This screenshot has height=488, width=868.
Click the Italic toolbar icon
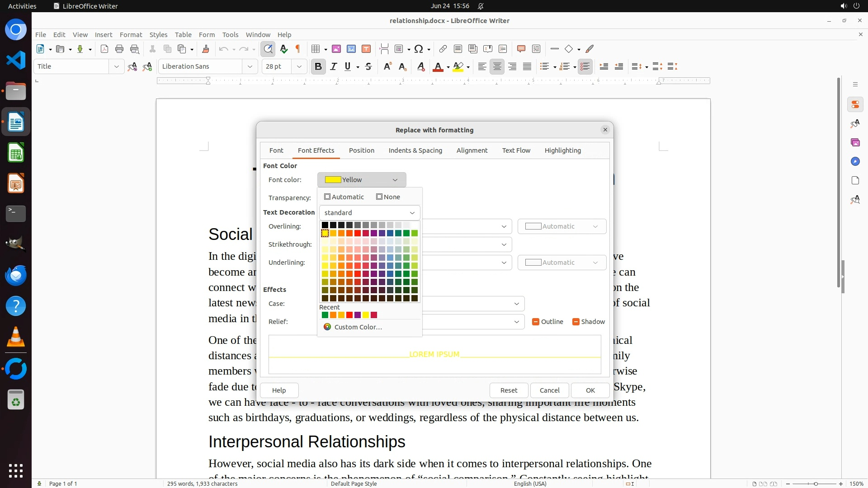click(x=333, y=66)
